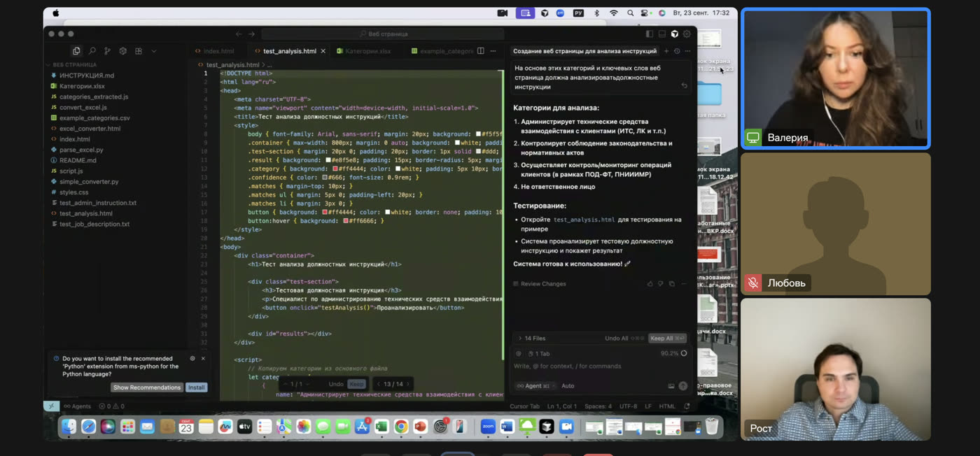Close the test_analysis.html tab

[322, 51]
